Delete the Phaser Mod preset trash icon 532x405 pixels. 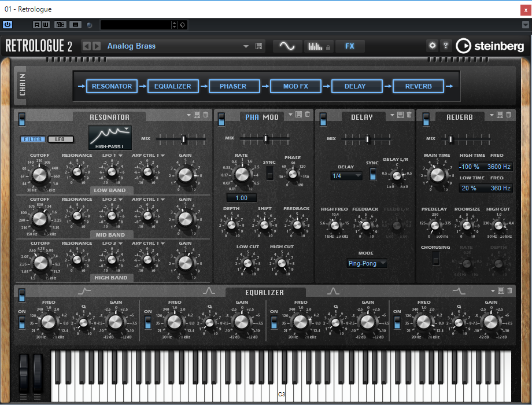pos(308,115)
